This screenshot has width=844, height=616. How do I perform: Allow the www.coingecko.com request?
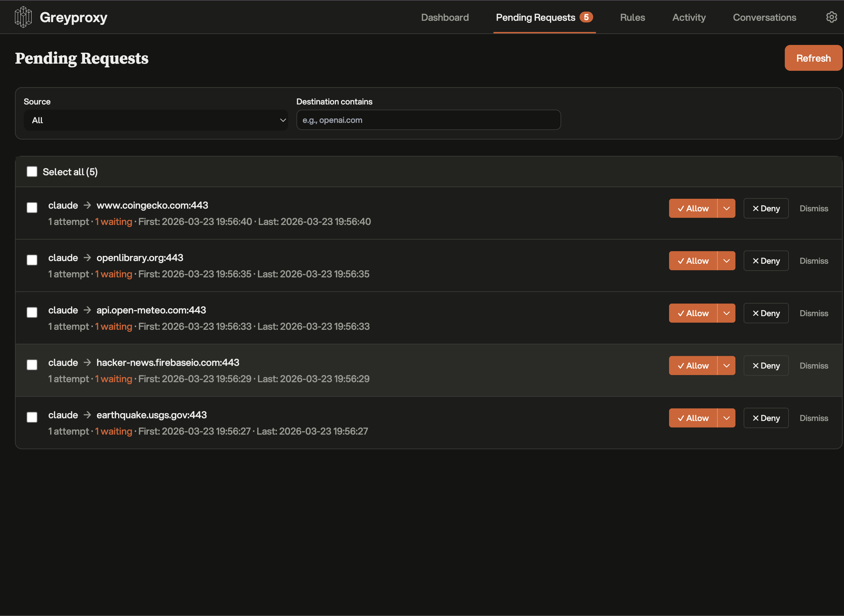click(693, 208)
